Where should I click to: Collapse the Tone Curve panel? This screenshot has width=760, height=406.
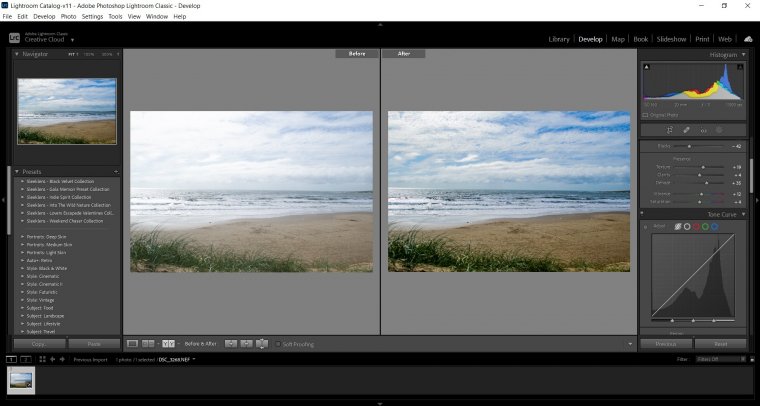tap(744, 214)
